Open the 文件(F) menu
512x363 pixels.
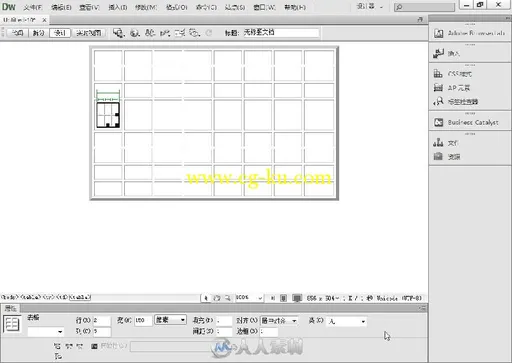(33, 7)
